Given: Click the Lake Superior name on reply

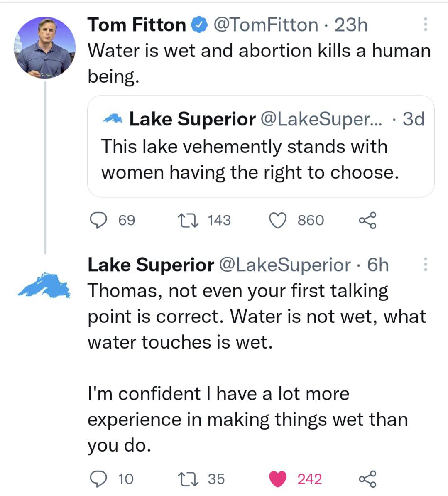Looking at the screenshot, I should click(150, 265).
